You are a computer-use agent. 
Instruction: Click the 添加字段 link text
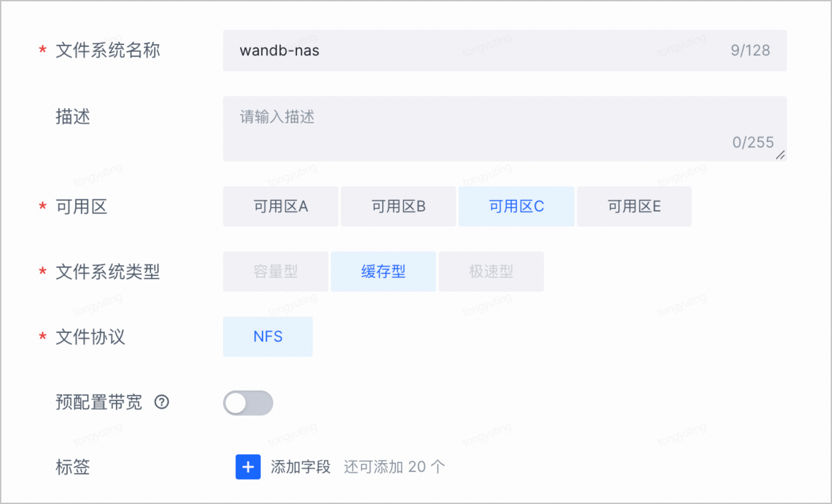(x=300, y=467)
